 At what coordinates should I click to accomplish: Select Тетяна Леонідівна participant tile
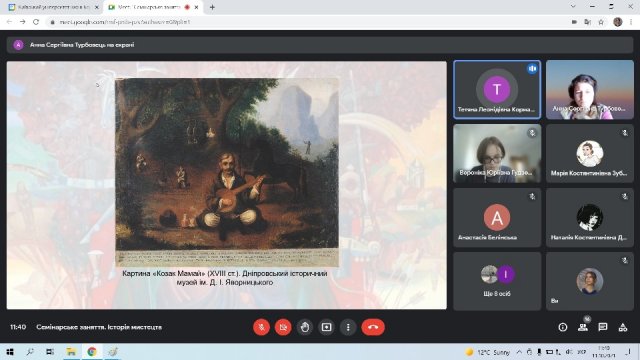pyautogui.click(x=497, y=90)
